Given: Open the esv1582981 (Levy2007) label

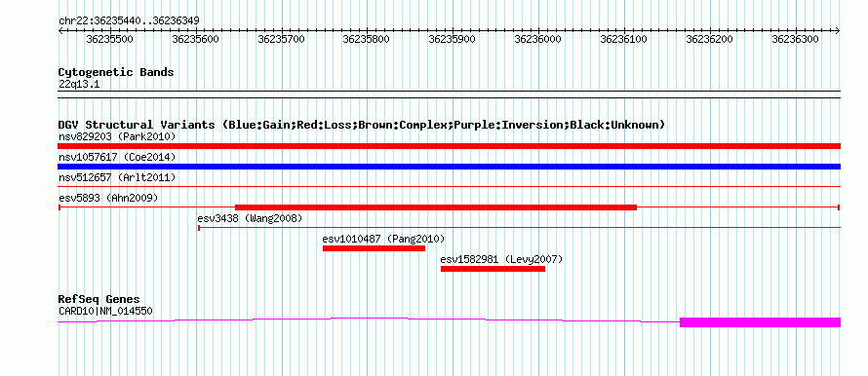Looking at the screenshot, I should click(x=501, y=259).
